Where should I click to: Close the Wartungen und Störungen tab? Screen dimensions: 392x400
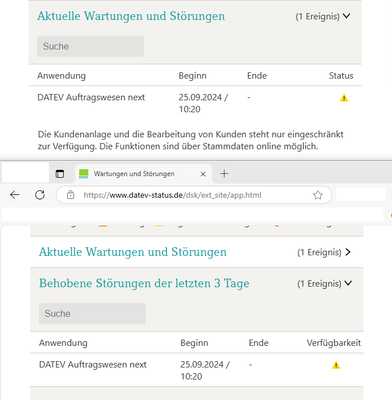[x=203, y=174]
